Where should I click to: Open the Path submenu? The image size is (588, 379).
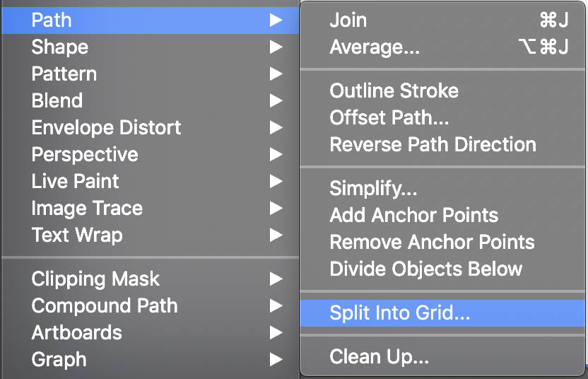pos(52,20)
